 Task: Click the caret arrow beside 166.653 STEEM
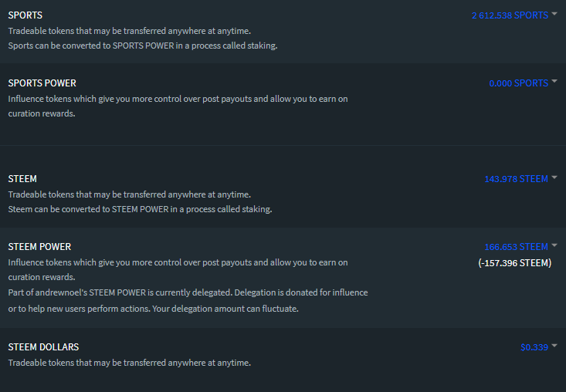[554, 246]
